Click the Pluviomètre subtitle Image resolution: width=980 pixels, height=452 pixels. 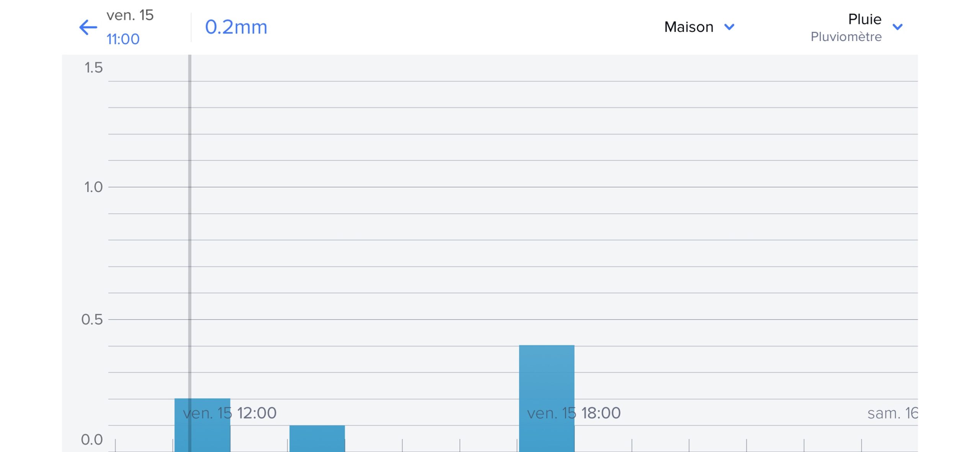[846, 37]
